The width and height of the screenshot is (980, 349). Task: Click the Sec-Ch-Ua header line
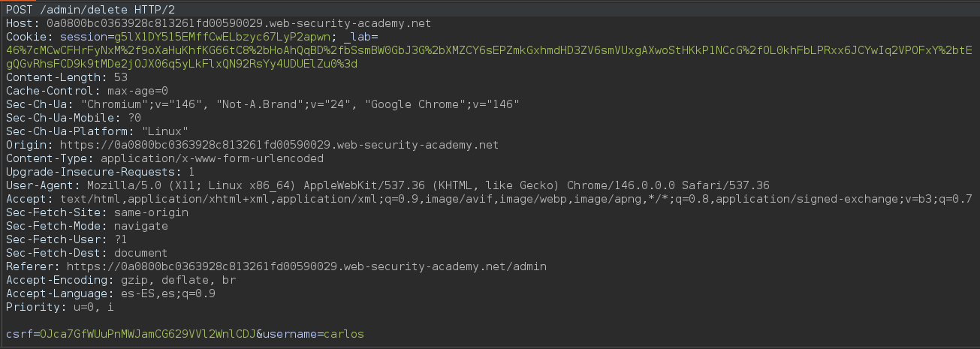pyautogui.click(x=263, y=104)
